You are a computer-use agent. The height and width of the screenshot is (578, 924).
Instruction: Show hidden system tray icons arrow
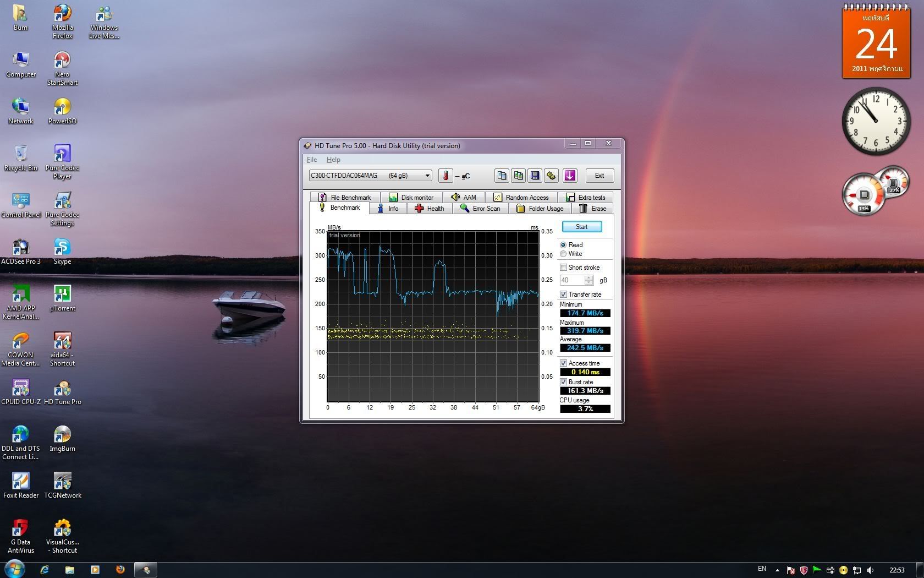(x=777, y=570)
